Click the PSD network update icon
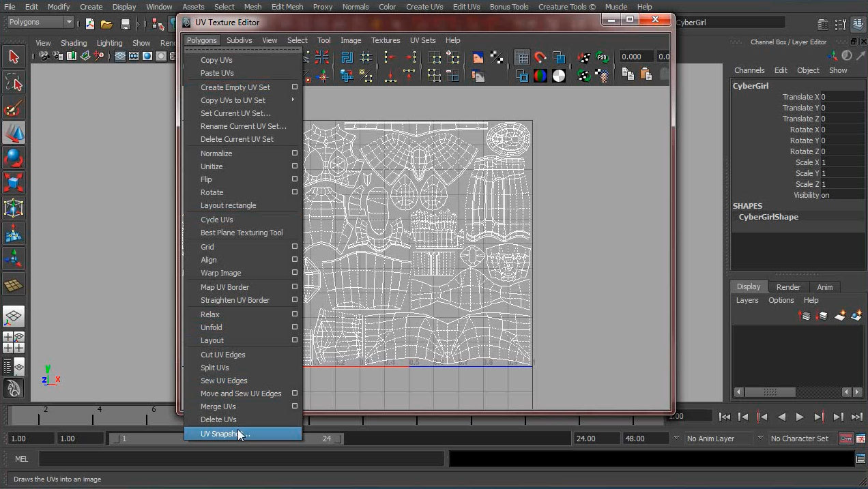 click(602, 57)
